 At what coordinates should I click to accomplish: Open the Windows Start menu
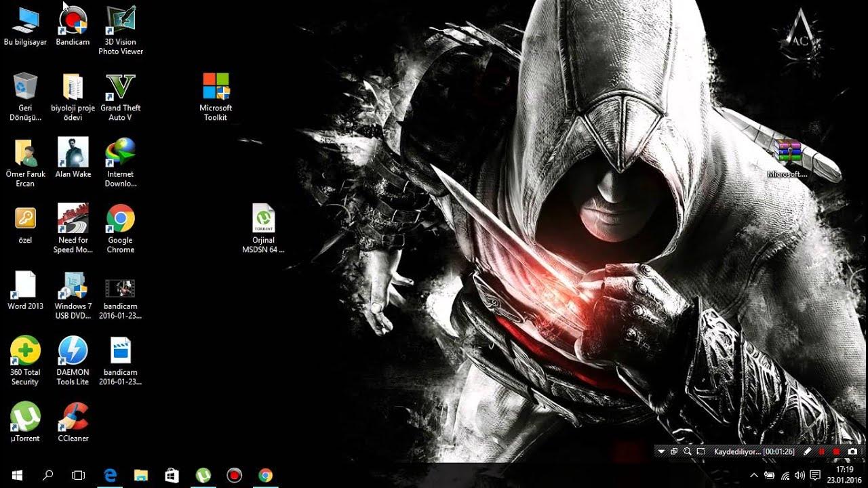pos(17,475)
